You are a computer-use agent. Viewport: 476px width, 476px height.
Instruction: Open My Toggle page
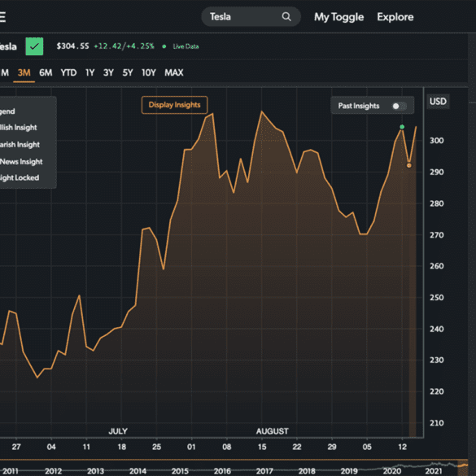point(338,17)
